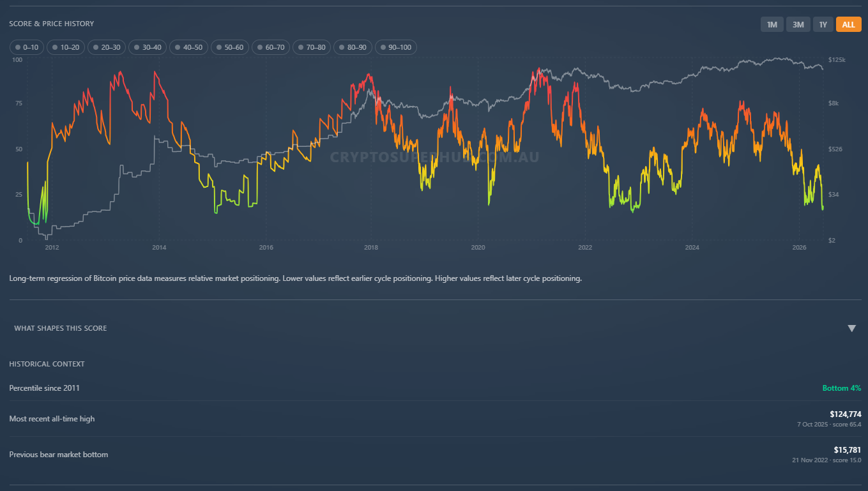Viewport: 868px width, 491px height.
Task: Toggle the 20–30 score band filter
Action: pos(107,47)
